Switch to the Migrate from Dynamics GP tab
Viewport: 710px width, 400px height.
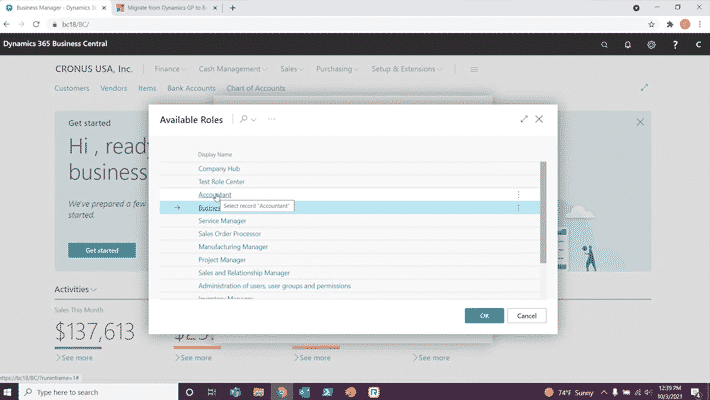pos(167,8)
